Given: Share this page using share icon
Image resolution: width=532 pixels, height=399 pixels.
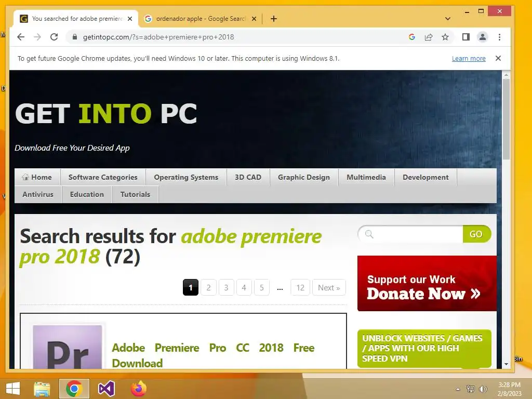Looking at the screenshot, I should pyautogui.click(x=429, y=37).
